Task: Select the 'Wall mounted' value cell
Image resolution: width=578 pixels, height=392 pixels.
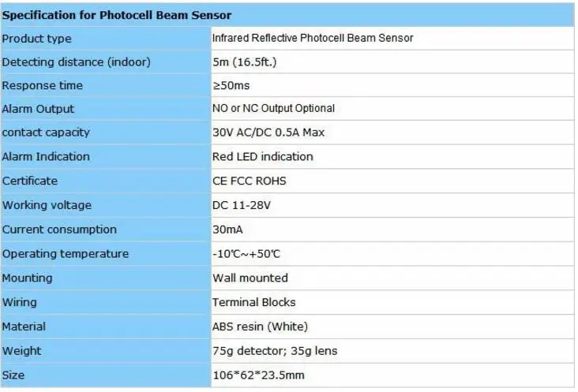Action: (x=392, y=278)
